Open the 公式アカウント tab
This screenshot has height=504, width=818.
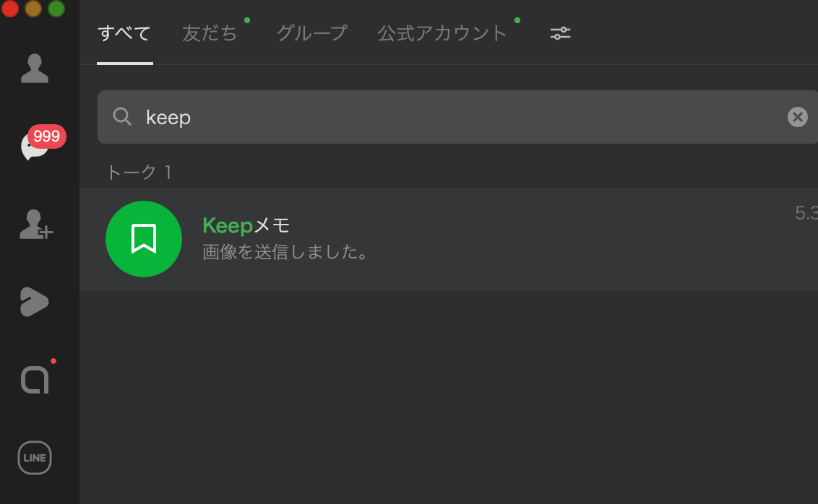click(441, 32)
